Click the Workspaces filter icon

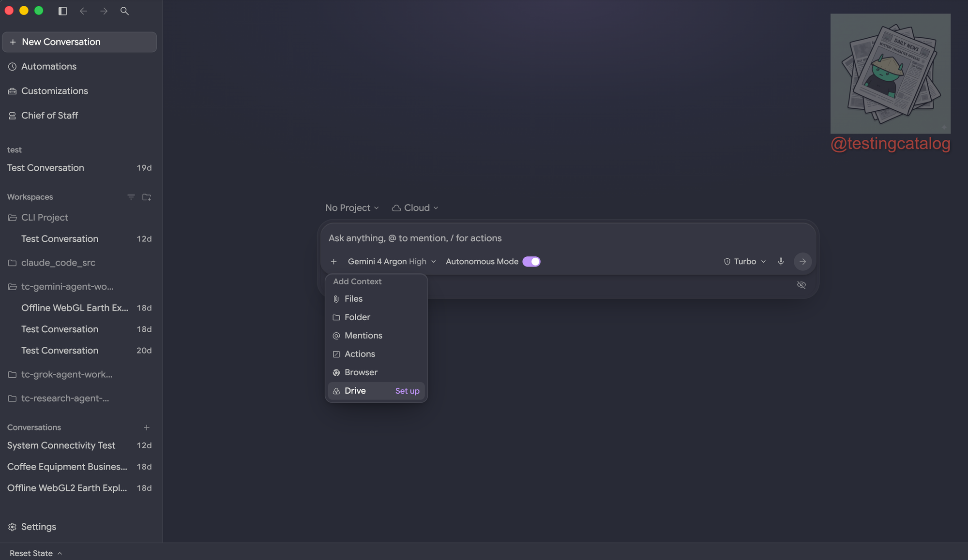tap(131, 197)
